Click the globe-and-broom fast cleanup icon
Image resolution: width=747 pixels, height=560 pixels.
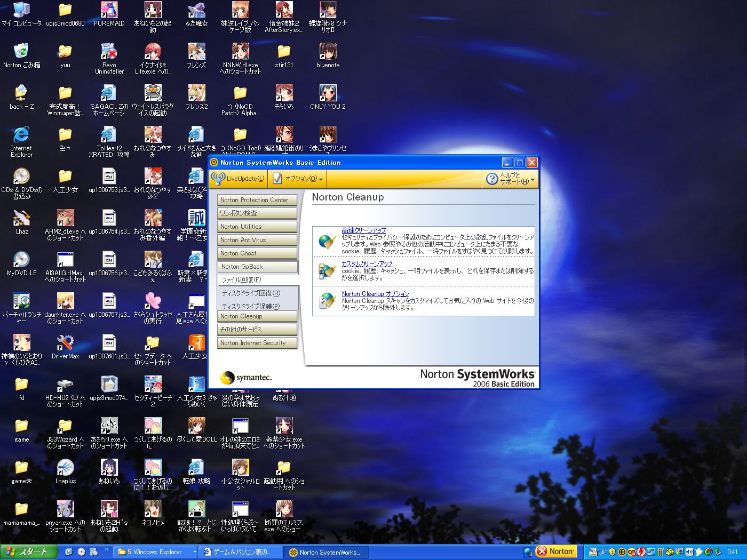pos(327,241)
